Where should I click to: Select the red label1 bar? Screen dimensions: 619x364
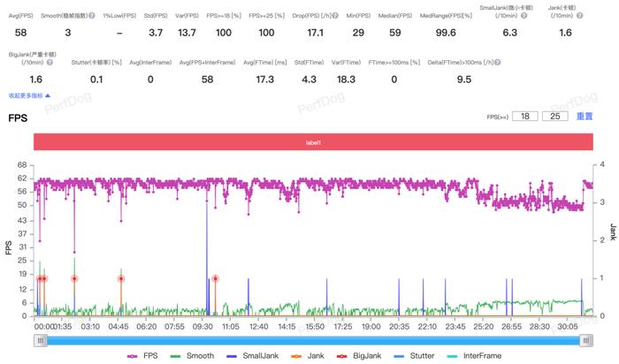pyautogui.click(x=313, y=141)
